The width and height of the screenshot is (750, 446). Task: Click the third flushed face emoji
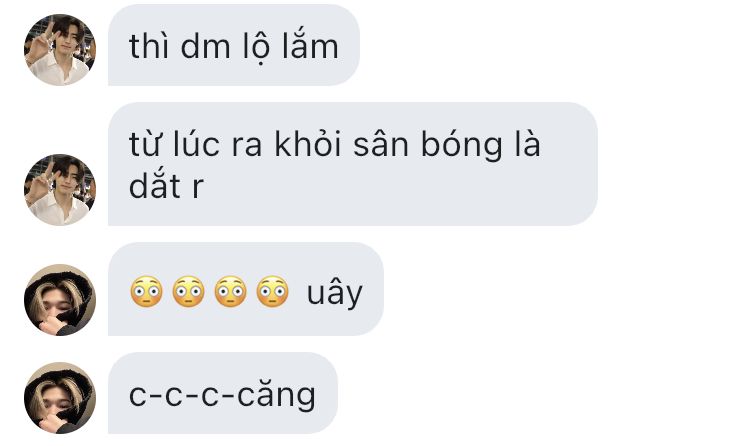231,291
